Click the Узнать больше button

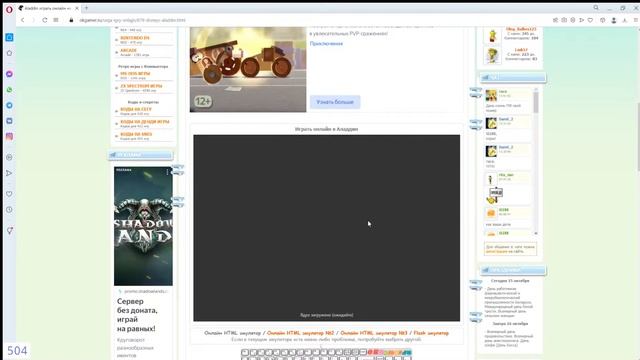click(335, 102)
